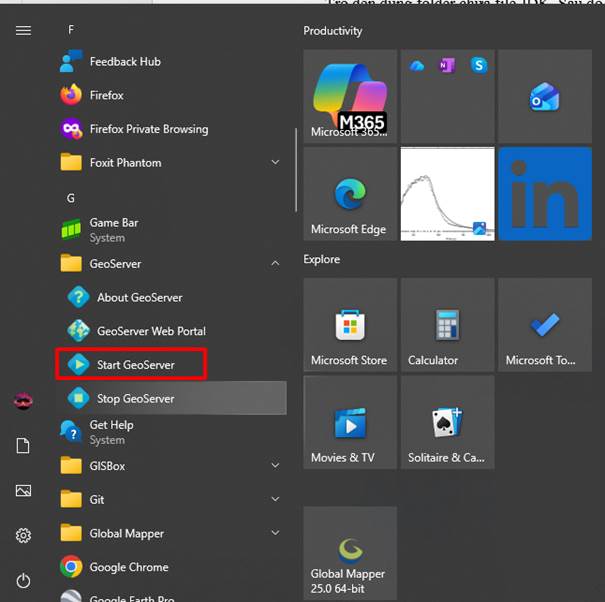
Task: Launch Microsoft 365 Copilot tile
Action: pos(349,97)
